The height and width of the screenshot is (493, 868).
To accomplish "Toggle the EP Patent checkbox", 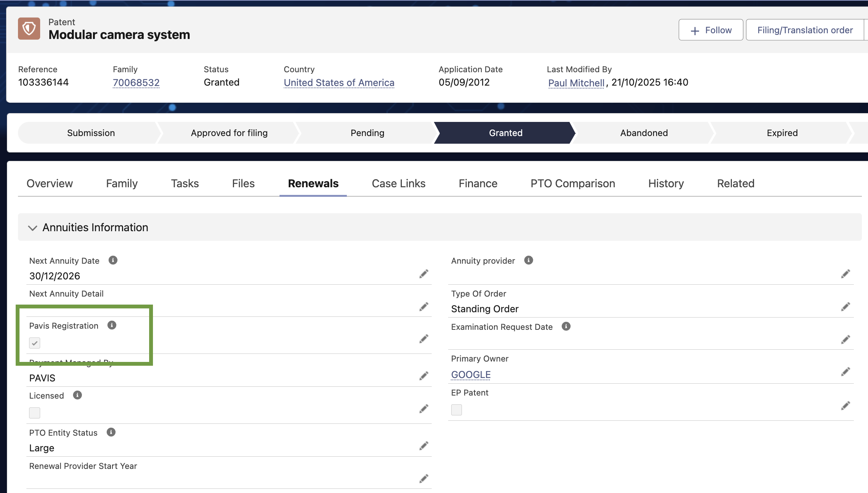I will [x=457, y=410].
